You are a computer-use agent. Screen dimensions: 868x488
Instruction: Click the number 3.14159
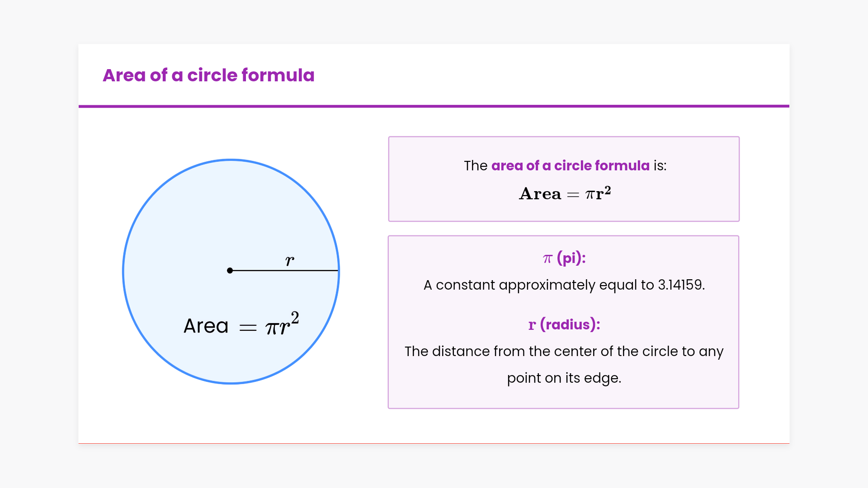click(x=681, y=285)
